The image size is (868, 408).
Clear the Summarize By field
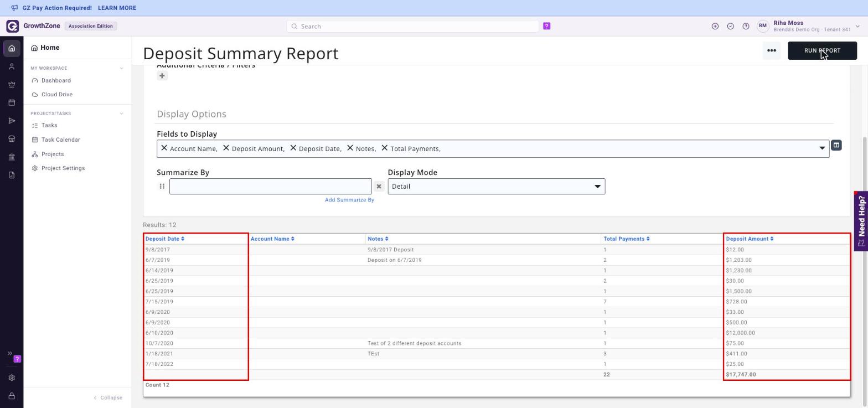pos(379,187)
